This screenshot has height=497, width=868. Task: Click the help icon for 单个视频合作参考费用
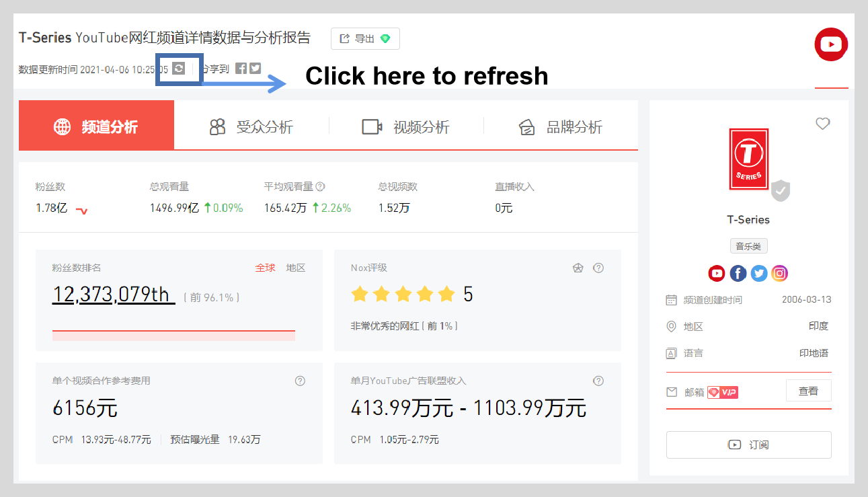tap(300, 381)
